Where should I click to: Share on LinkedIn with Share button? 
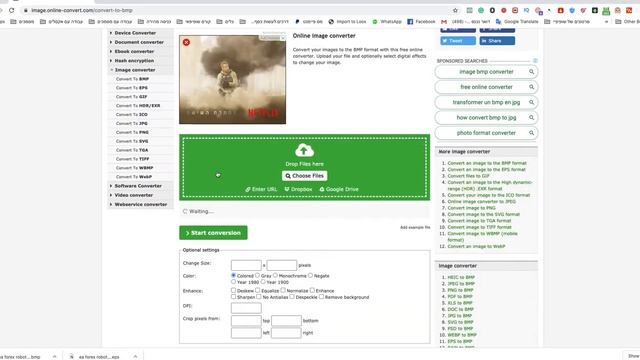click(497, 41)
